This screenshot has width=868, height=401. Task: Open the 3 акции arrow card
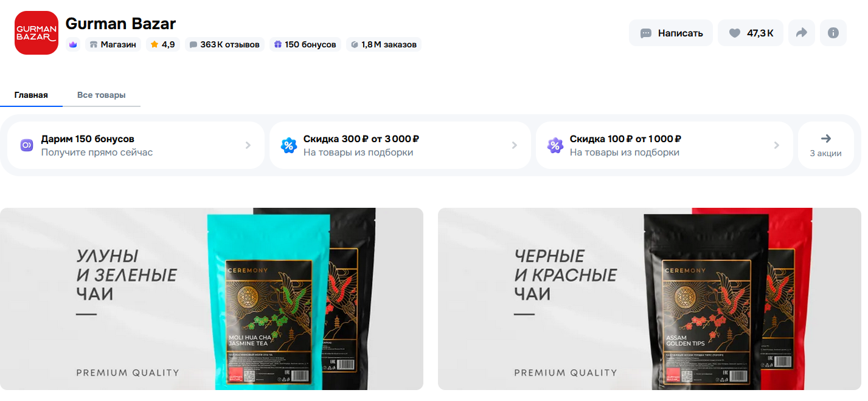pyautogui.click(x=825, y=145)
